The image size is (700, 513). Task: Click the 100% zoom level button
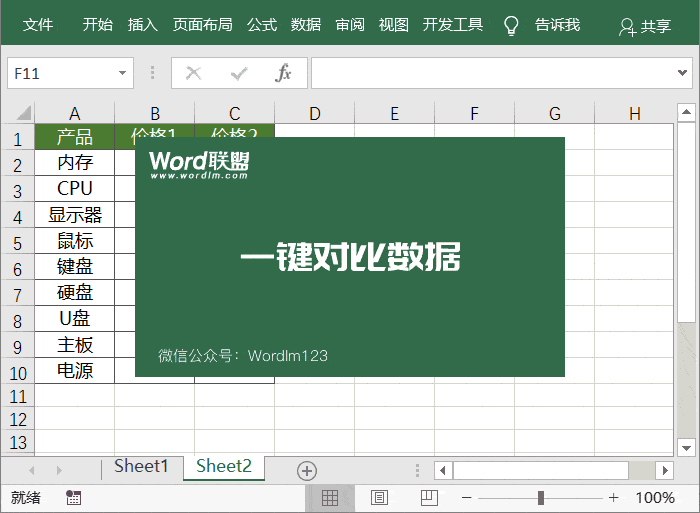[x=655, y=497]
